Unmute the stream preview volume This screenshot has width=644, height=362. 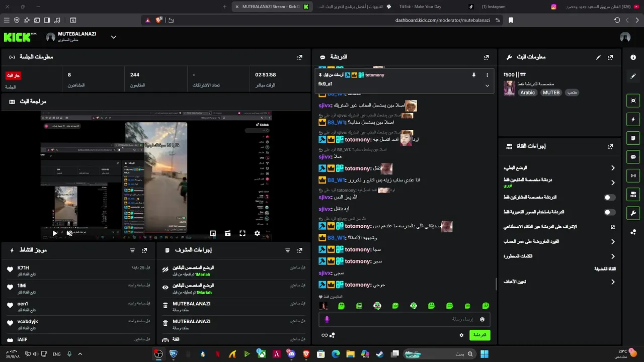coord(69,233)
